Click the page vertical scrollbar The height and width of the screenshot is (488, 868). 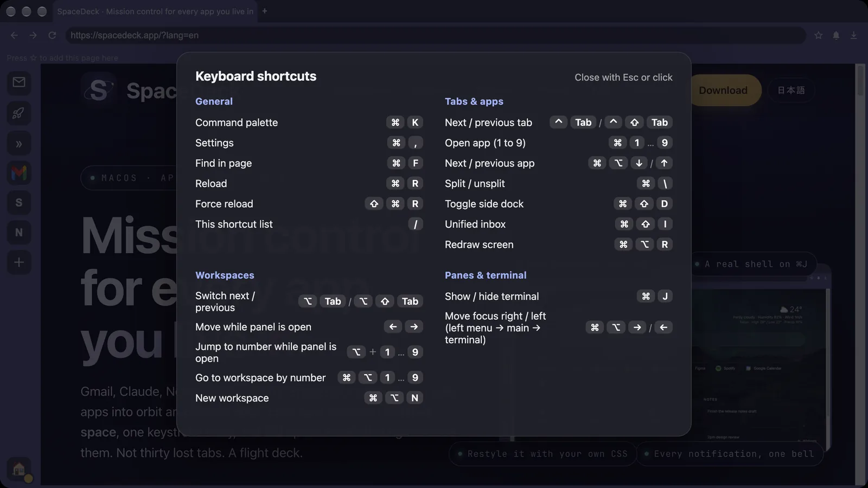click(860, 274)
